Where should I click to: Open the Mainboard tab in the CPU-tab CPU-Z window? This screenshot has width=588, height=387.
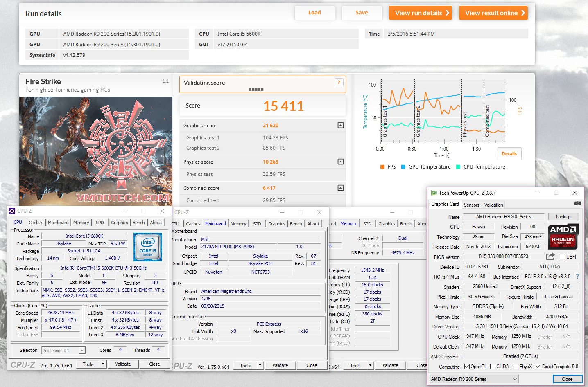pos(58,223)
